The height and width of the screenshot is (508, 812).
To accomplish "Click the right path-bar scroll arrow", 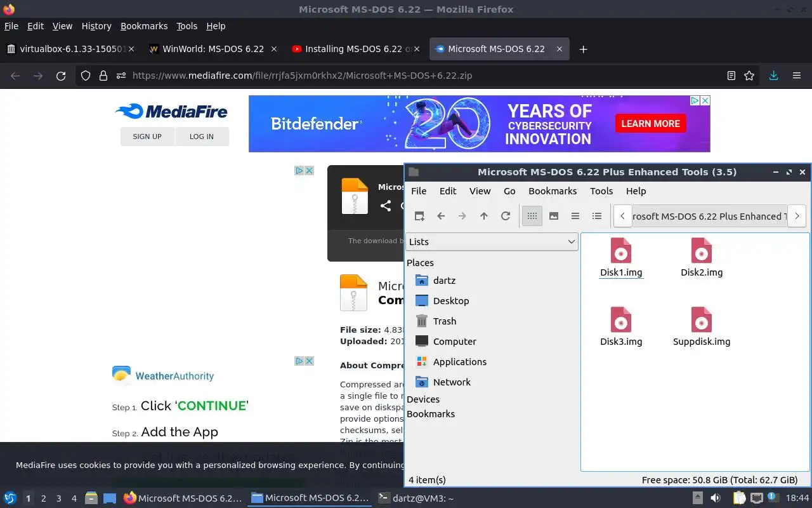I will click(797, 216).
